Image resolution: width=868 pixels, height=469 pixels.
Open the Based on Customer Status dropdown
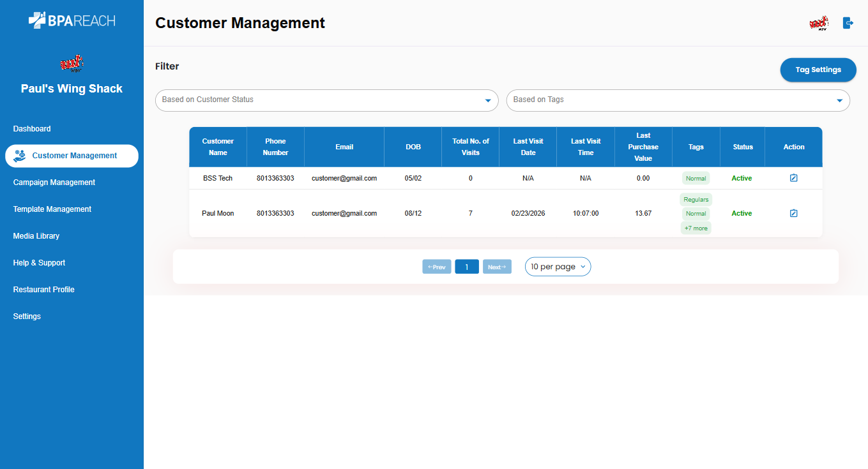[326, 100]
